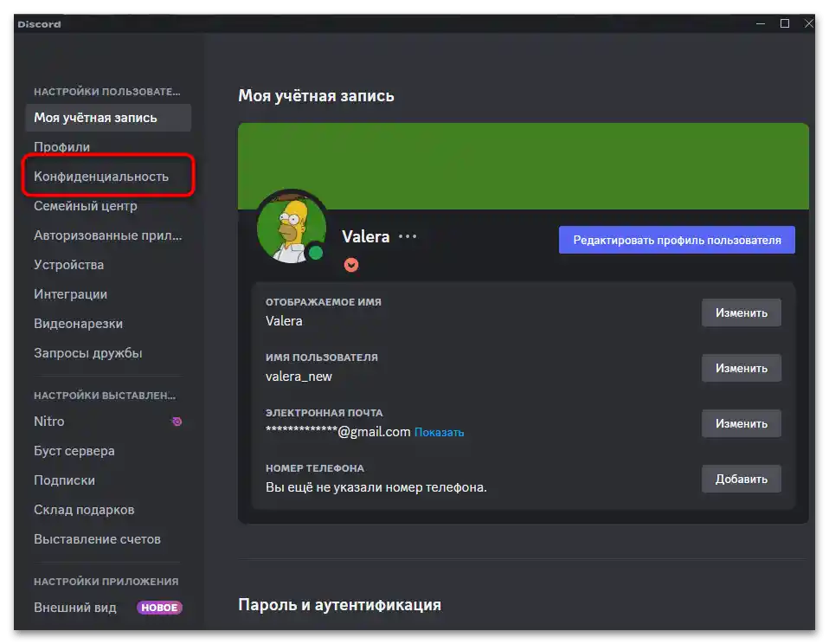The image size is (829, 644).
Task: Click the status emoji badge below the username
Action: 351,265
